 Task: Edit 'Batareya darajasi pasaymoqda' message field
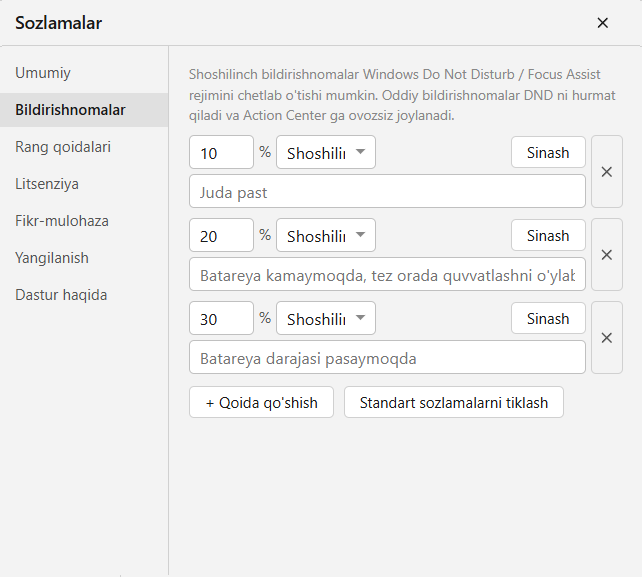[387, 357]
